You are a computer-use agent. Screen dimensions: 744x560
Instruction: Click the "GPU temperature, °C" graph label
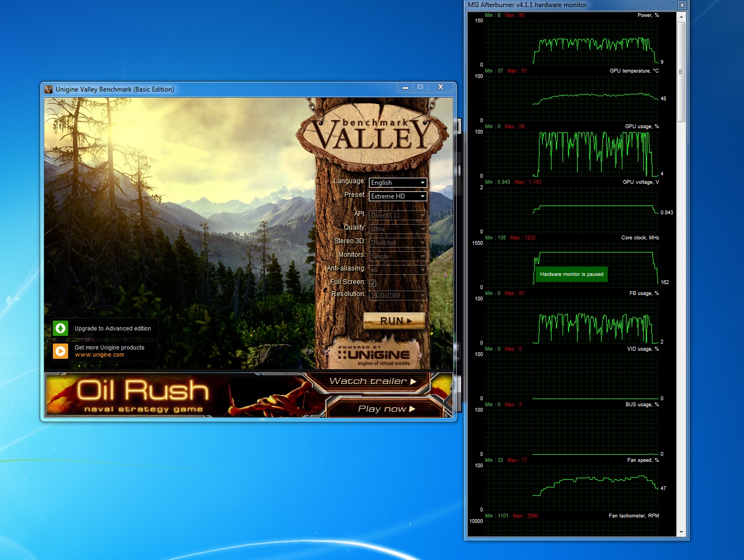(x=634, y=71)
